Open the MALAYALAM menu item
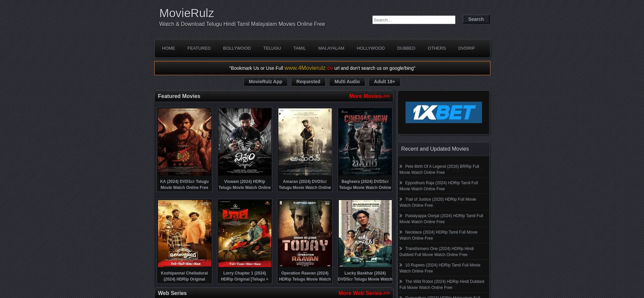Image resolution: width=644 pixels, height=298 pixels. point(331,48)
